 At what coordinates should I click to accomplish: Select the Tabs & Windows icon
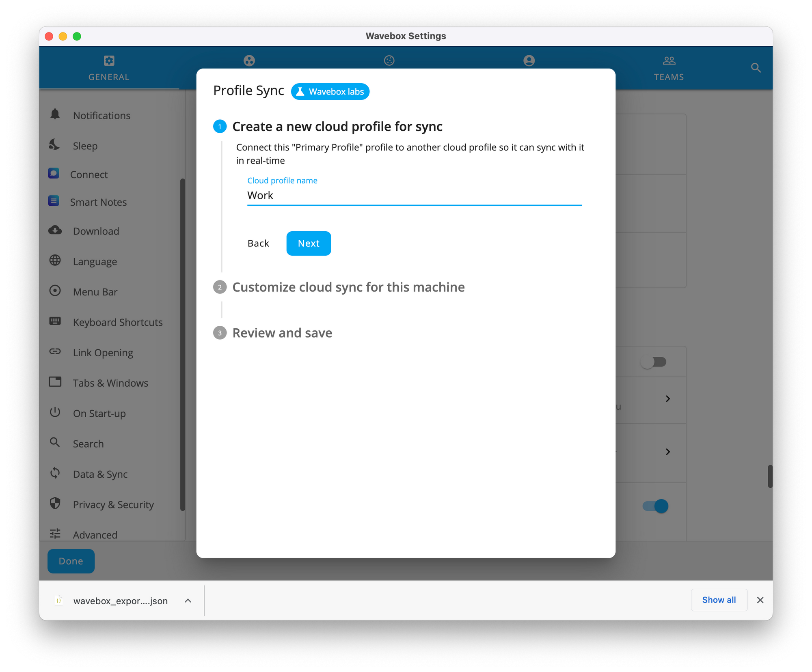(55, 382)
